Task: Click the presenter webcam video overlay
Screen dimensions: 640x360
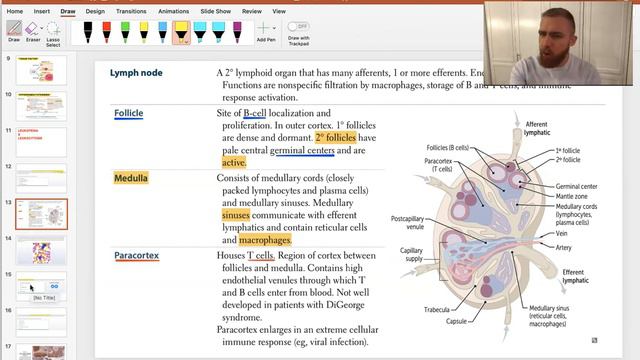Action: 558,43
